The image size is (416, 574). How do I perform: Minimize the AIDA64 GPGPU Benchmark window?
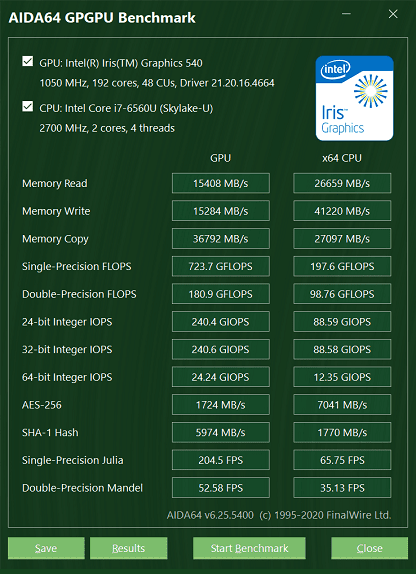click(346, 14)
